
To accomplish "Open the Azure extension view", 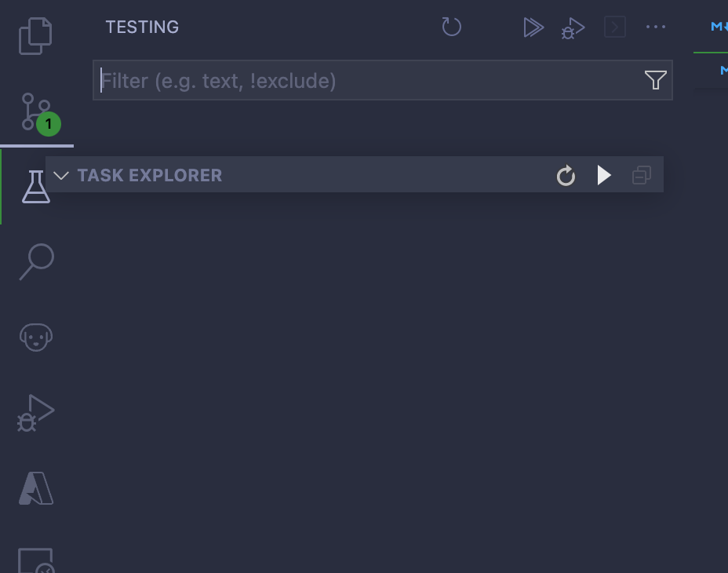I will [x=35, y=488].
